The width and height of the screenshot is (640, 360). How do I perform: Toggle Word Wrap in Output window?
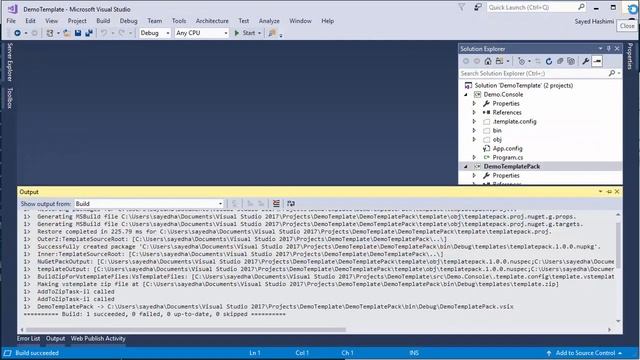(291, 203)
